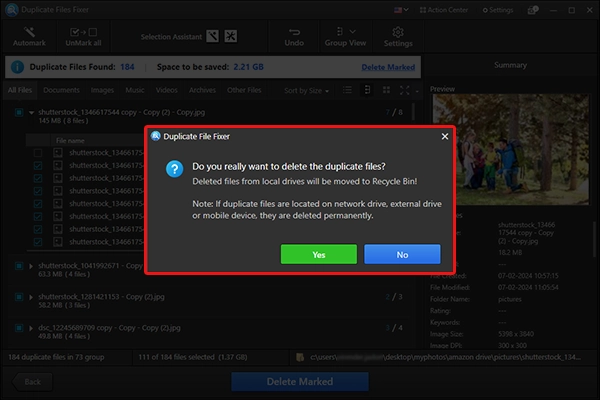Screen dimensions: 600x400
Task: Open Settings gear in the toolbar
Action: (x=398, y=37)
